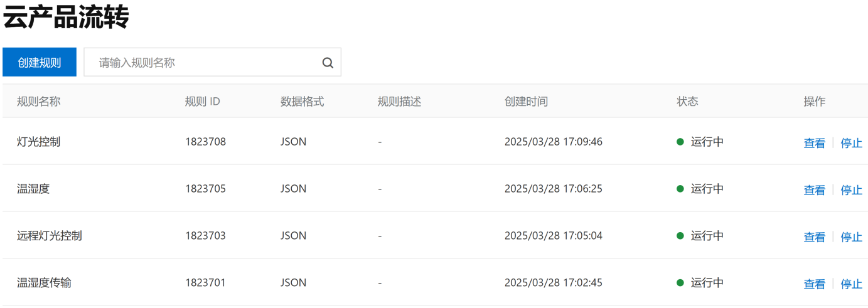Image resolution: width=868 pixels, height=308 pixels.
Task: View the 温湿度 rule details
Action: [x=814, y=190]
